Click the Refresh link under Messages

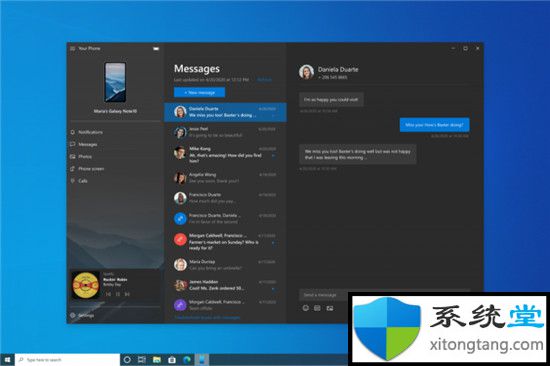pyautogui.click(x=264, y=80)
